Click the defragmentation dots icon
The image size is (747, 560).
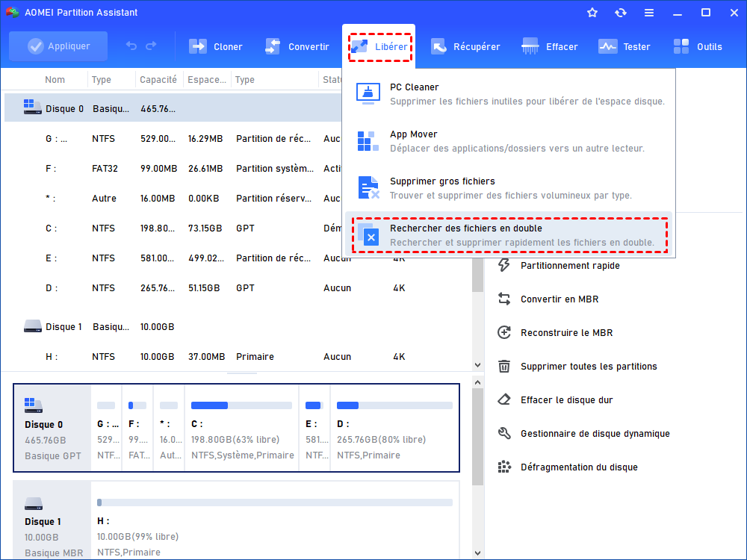click(504, 467)
